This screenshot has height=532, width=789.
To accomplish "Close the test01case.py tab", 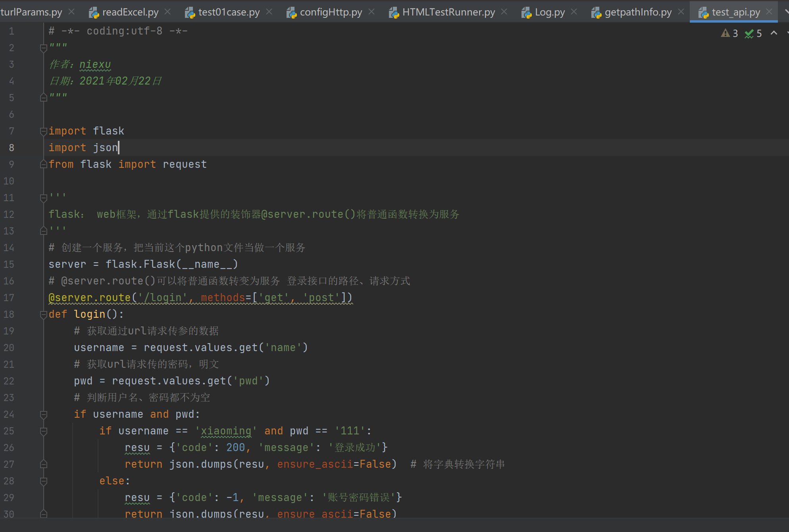I will coord(269,12).
